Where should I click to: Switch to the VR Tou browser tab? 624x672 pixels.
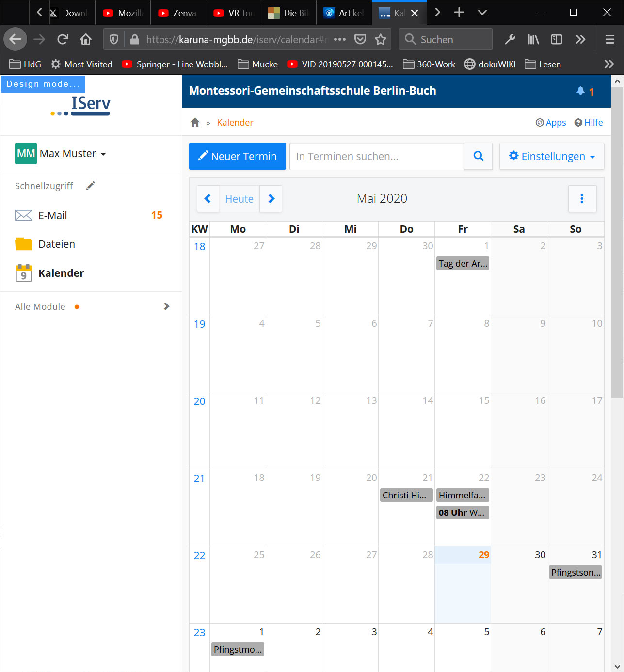(x=234, y=13)
